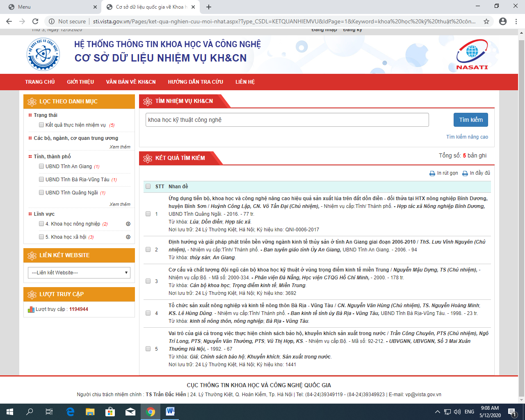
Task: Open the Tìm kiếm nâng cao link
Action: point(467,137)
